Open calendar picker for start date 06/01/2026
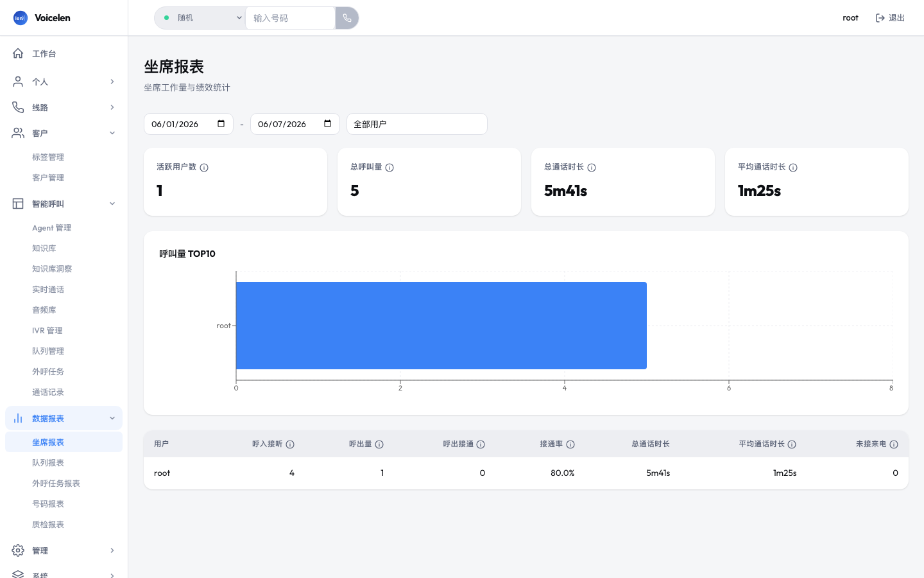This screenshot has width=924, height=578. coord(221,124)
